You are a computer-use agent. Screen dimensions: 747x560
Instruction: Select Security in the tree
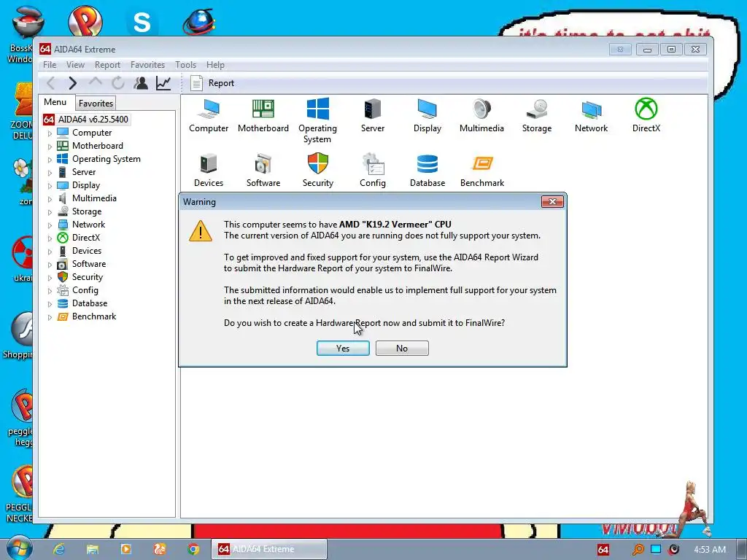[88, 277]
